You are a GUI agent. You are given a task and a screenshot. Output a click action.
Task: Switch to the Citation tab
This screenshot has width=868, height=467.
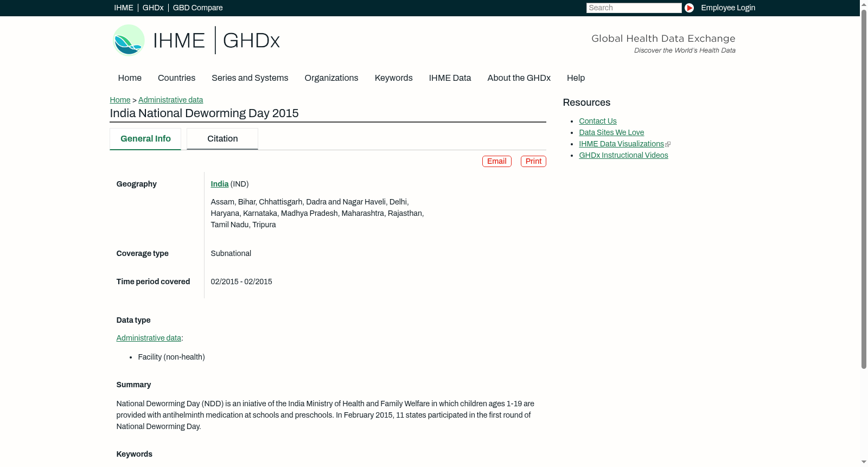point(222,139)
